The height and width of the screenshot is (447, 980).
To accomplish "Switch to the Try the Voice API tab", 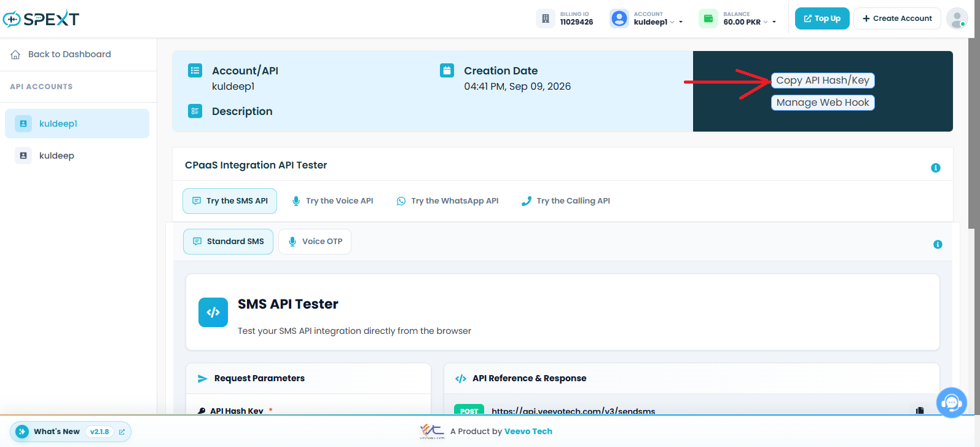I will [x=332, y=201].
